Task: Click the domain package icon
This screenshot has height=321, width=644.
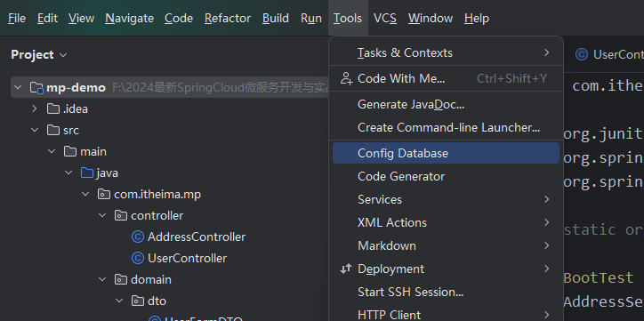Action: click(120, 279)
